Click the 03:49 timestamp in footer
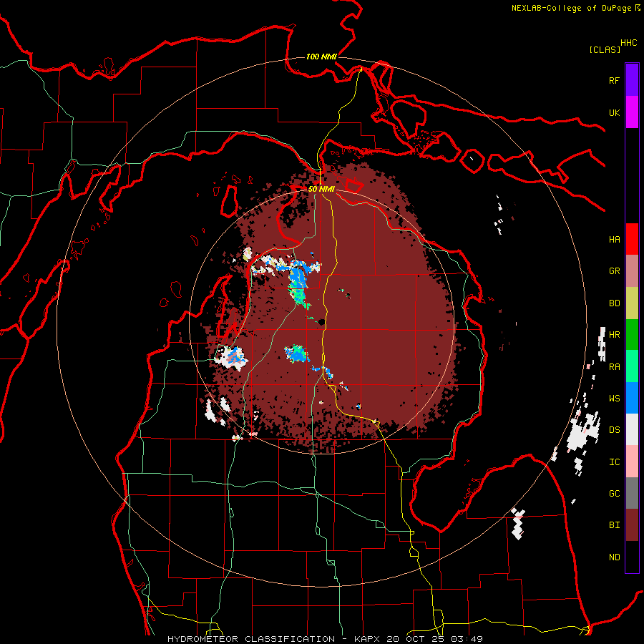Image resolution: width=644 pixels, height=644 pixels. (x=467, y=639)
